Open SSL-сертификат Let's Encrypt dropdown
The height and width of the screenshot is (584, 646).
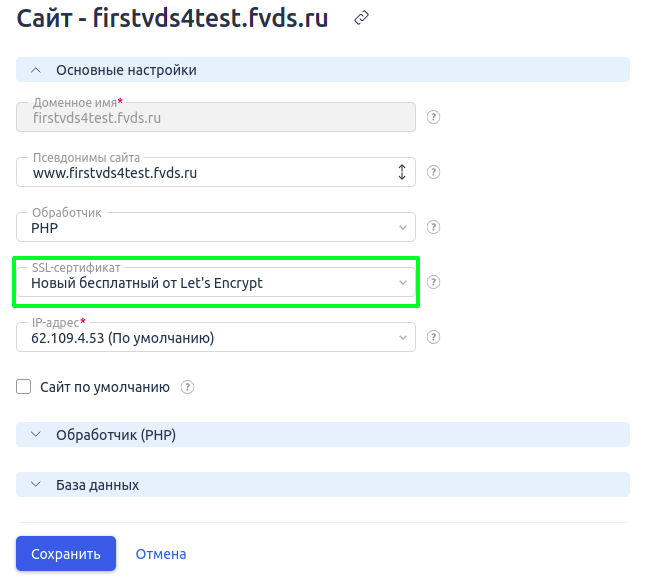215,282
